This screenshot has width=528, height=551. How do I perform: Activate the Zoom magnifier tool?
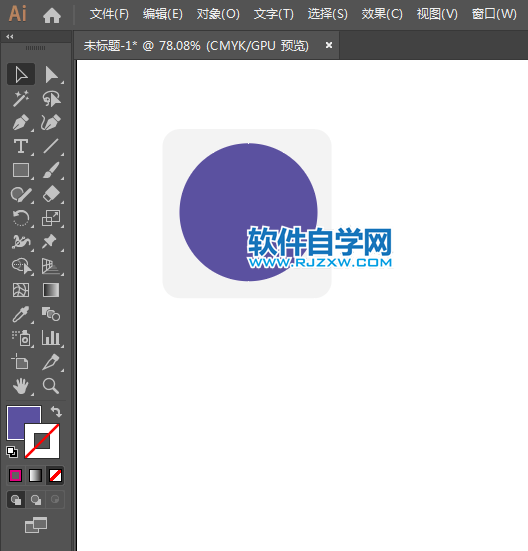click(51, 386)
